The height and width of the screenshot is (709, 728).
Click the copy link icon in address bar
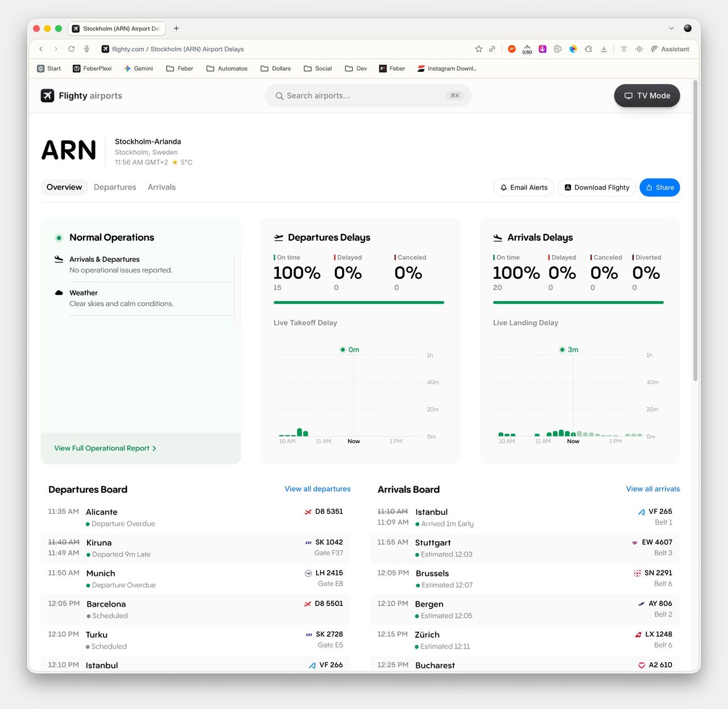493,49
